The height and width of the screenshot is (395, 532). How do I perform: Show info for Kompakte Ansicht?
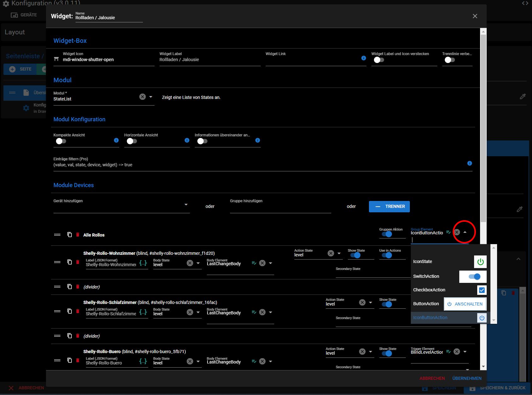coord(116,140)
